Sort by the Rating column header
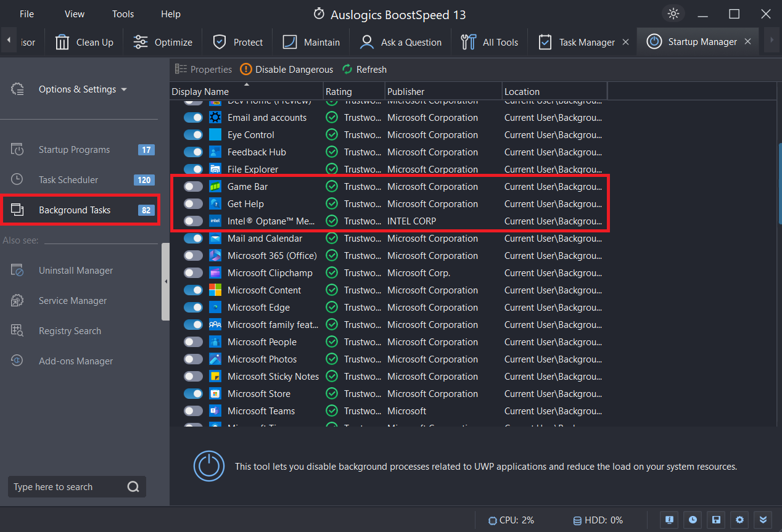The height and width of the screenshot is (532, 782). [354, 91]
